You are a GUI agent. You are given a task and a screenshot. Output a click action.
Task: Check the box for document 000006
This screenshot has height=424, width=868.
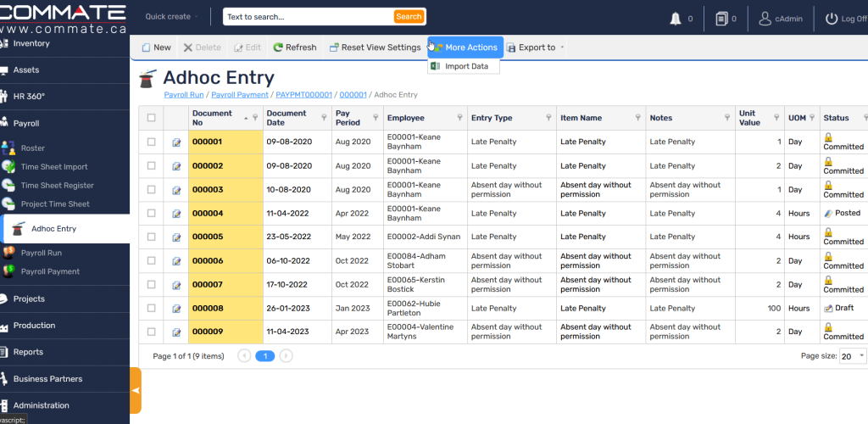(151, 260)
